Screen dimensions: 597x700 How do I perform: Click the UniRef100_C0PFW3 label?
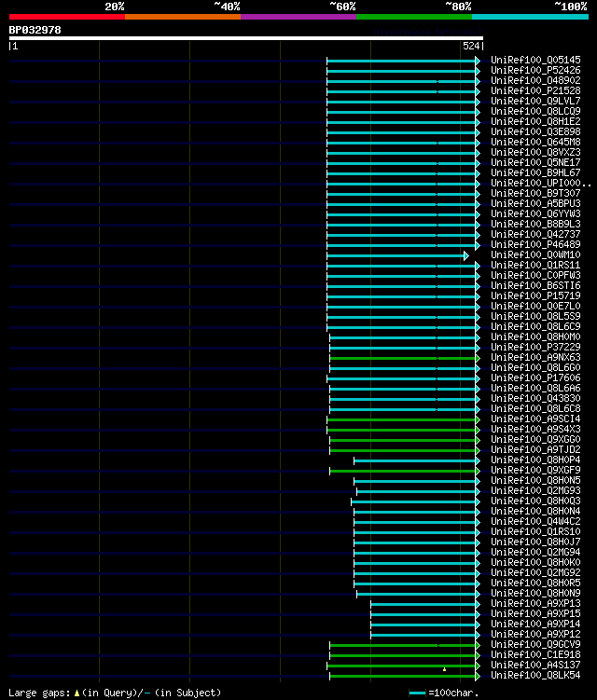(535, 276)
